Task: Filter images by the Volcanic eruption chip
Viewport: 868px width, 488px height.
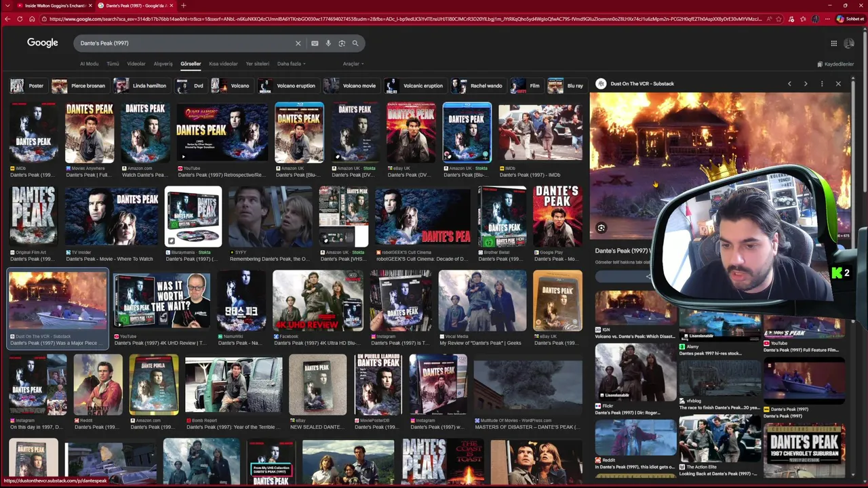Action: [x=415, y=86]
